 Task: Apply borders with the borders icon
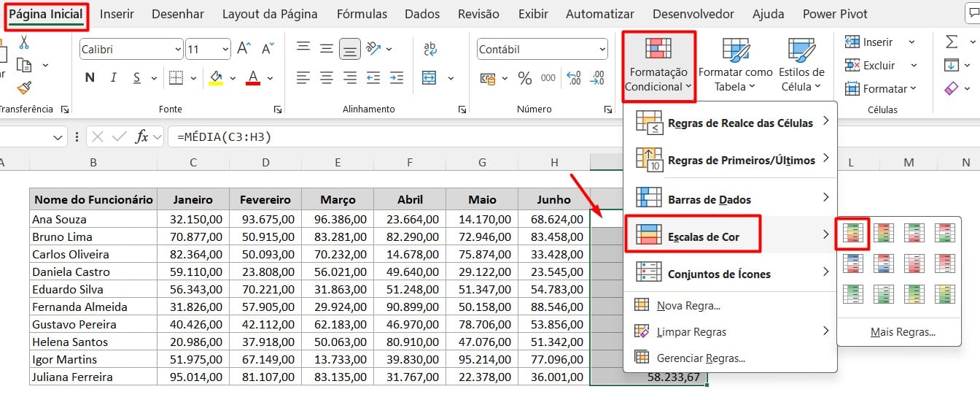(x=175, y=77)
